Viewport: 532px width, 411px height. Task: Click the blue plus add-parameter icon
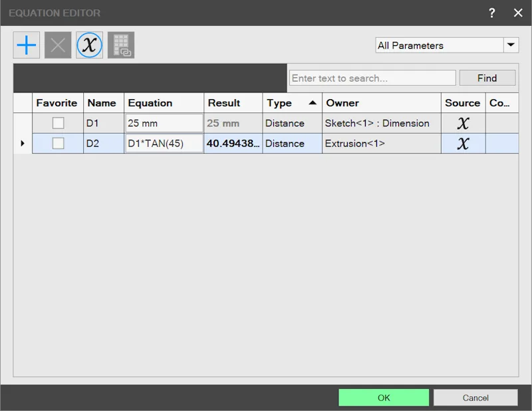[x=27, y=45]
